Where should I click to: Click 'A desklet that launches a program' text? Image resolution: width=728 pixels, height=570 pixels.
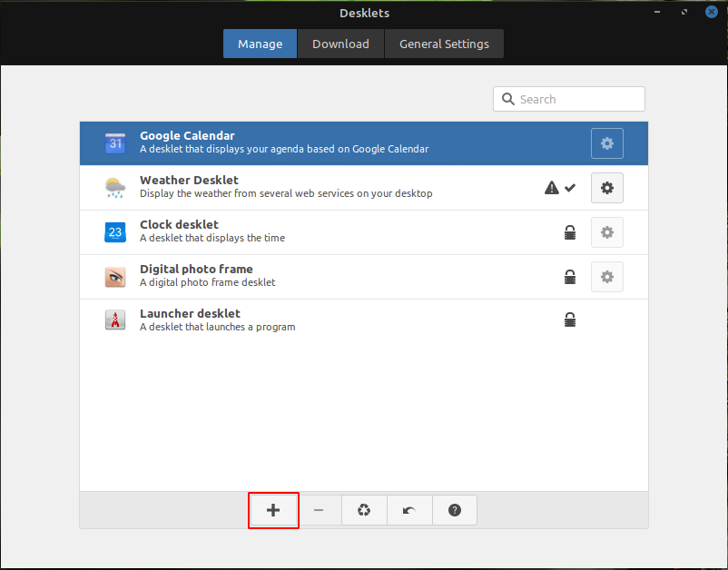pyautogui.click(x=218, y=327)
